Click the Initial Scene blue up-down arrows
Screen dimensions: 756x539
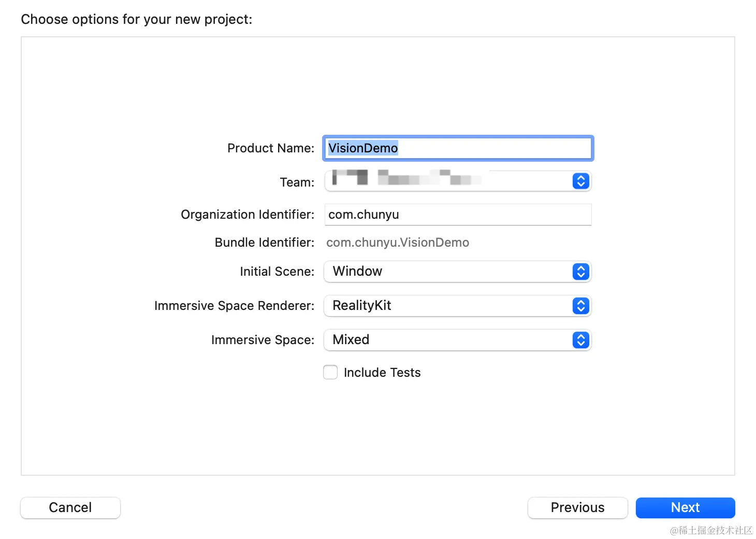[x=581, y=272]
